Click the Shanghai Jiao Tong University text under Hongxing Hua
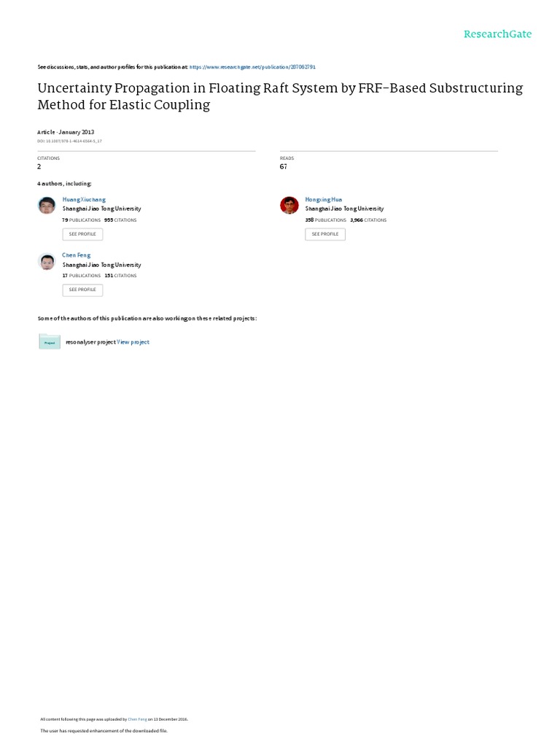 pos(344,209)
